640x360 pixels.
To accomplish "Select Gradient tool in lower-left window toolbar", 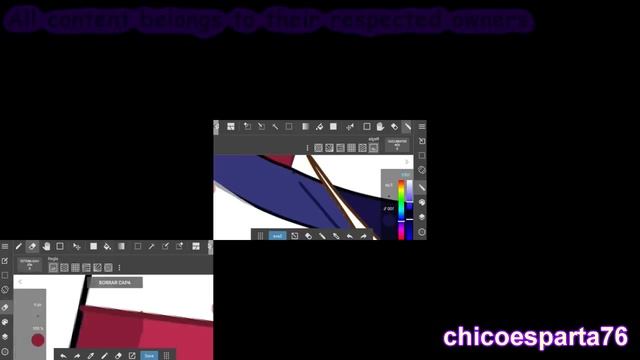I will (x=121, y=246).
